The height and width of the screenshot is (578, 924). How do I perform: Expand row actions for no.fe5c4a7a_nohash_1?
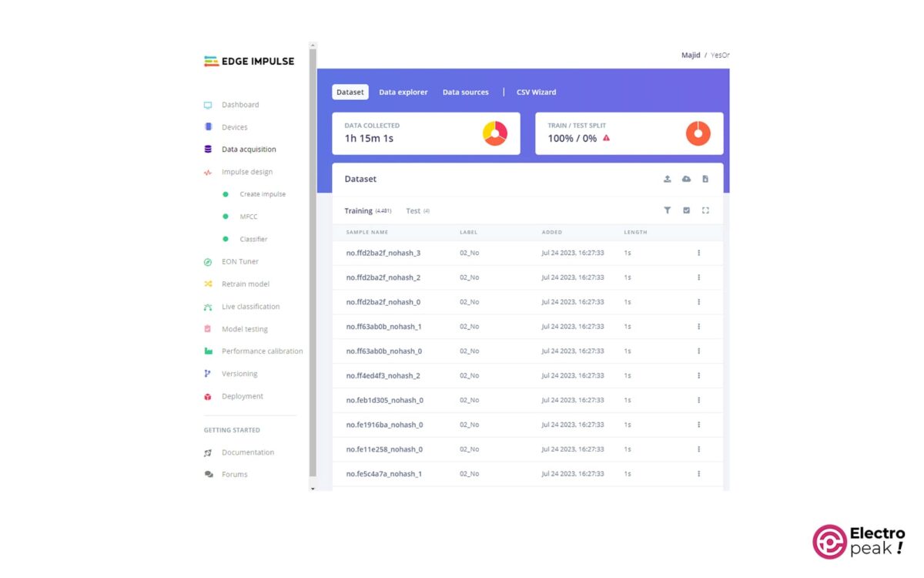coord(698,474)
